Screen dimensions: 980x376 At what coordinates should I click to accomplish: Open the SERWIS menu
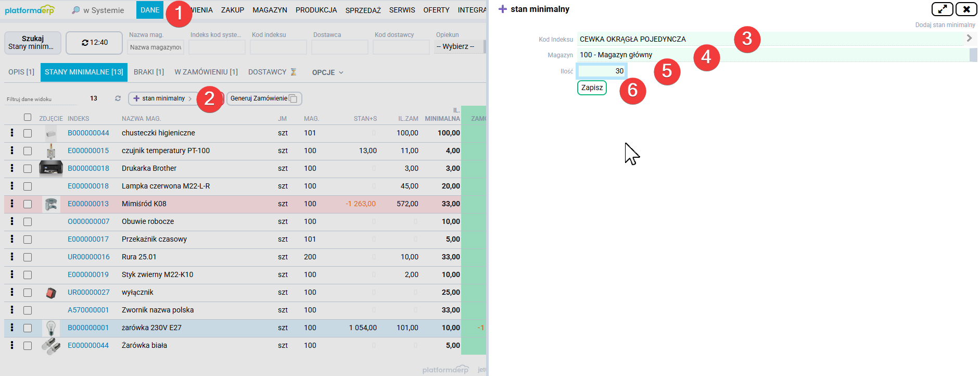click(x=402, y=10)
